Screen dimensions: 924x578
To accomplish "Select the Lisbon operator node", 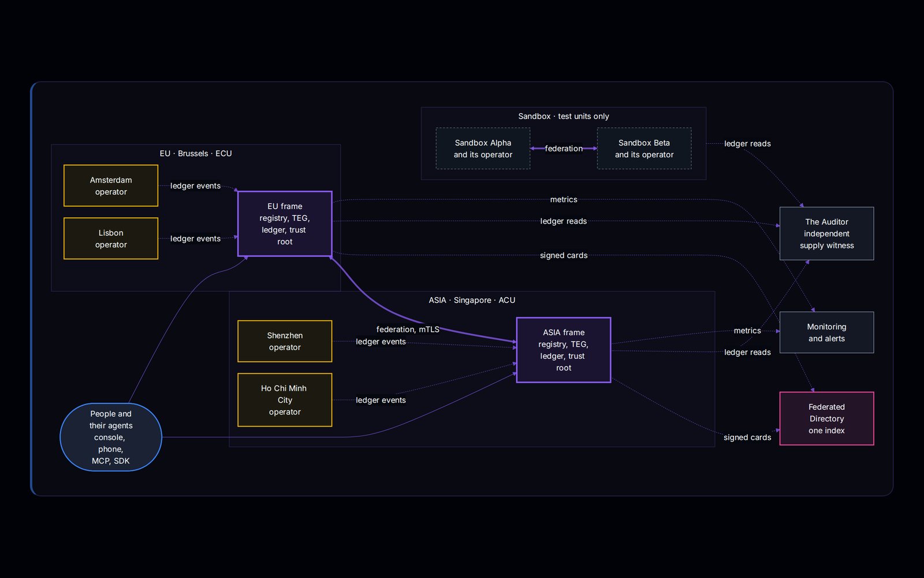I will (x=111, y=238).
